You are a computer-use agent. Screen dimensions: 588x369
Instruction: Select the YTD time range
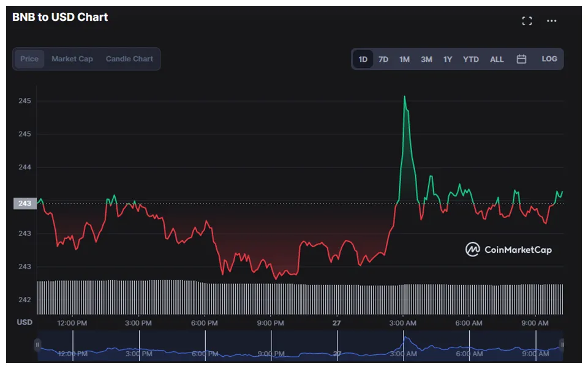point(471,59)
